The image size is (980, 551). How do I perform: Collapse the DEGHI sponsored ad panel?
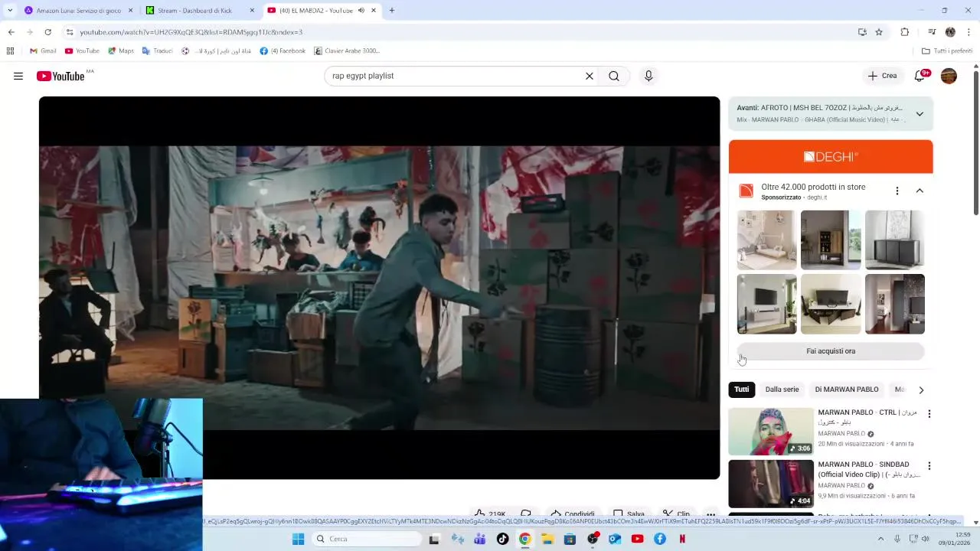pos(920,191)
